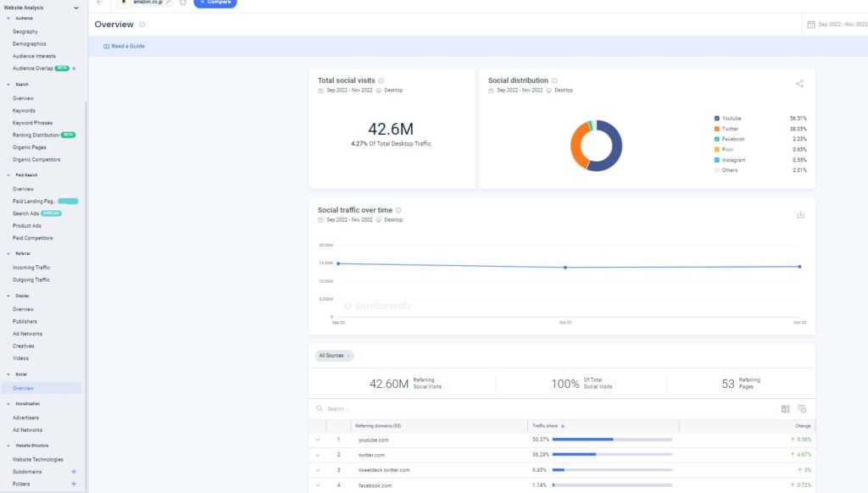The height and width of the screenshot is (493, 868).
Task: Open Audience Overlap in the sidebar
Action: pyautogui.click(x=33, y=69)
